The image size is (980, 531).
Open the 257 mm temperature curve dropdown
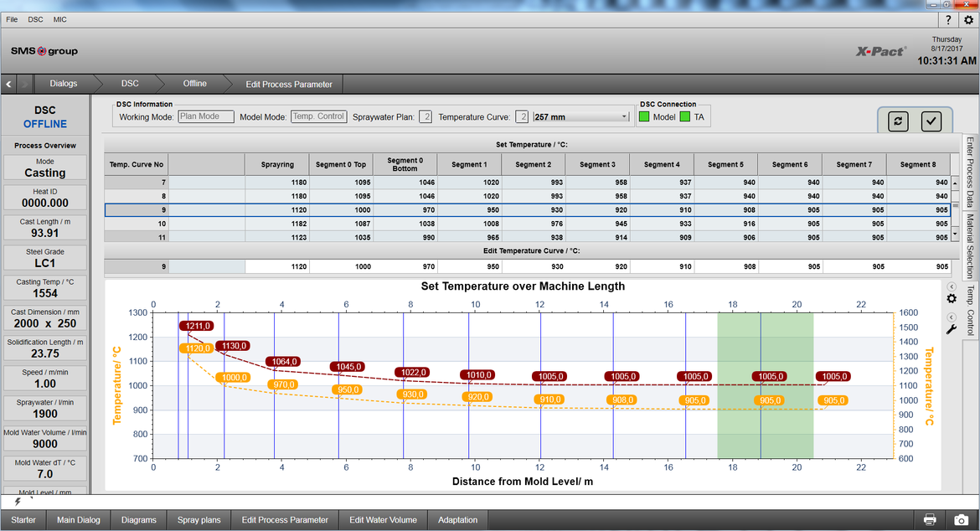coord(580,116)
